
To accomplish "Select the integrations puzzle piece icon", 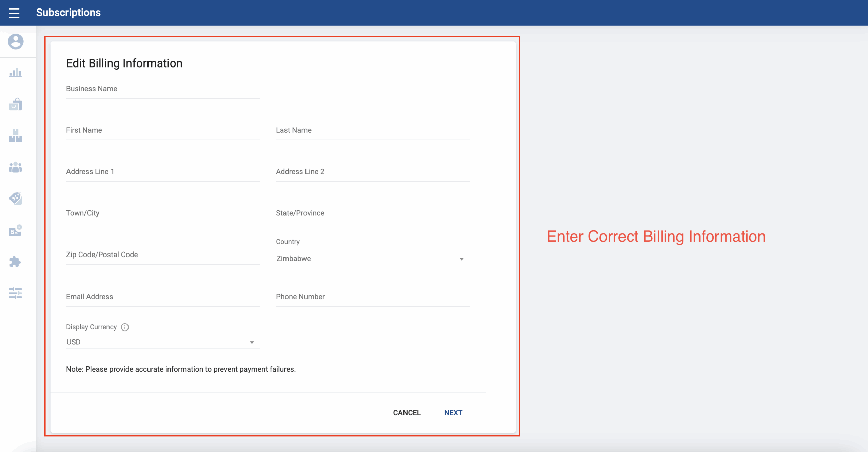I will [15, 262].
